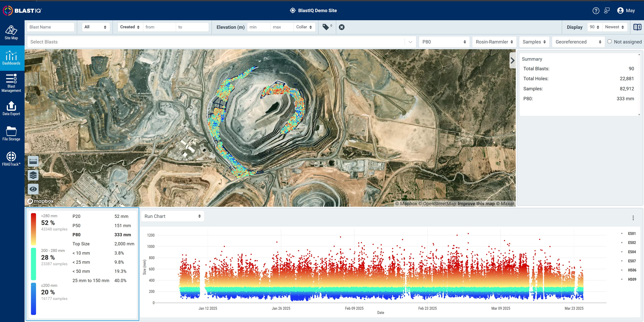Open File Storage in the sidebar
This screenshot has height=322, width=644.
pyautogui.click(x=11, y=134)
